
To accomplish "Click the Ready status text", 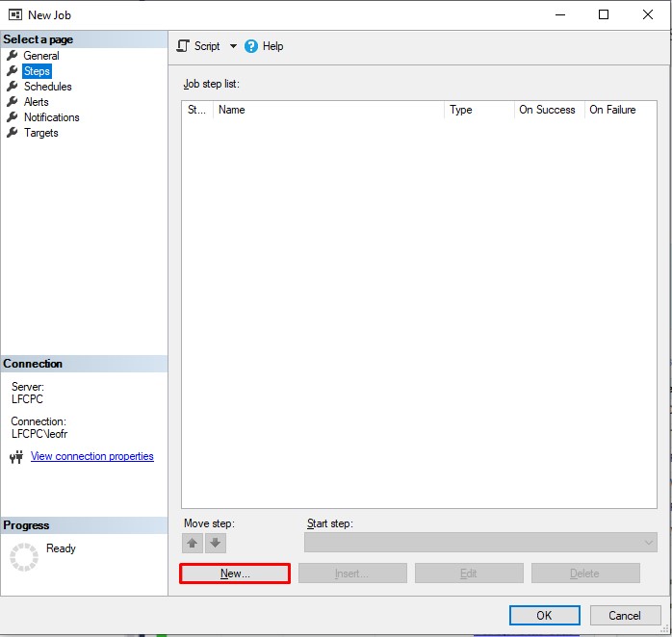I will click(61, 548).
